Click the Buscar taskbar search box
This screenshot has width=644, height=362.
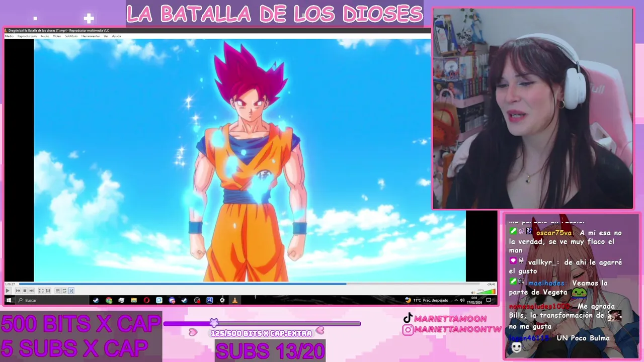click(x=52, y=300)
